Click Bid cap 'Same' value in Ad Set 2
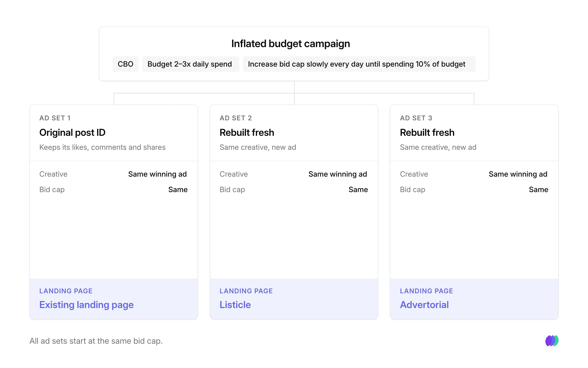Screen dimensions: 588x368 [x=358, y=190]
